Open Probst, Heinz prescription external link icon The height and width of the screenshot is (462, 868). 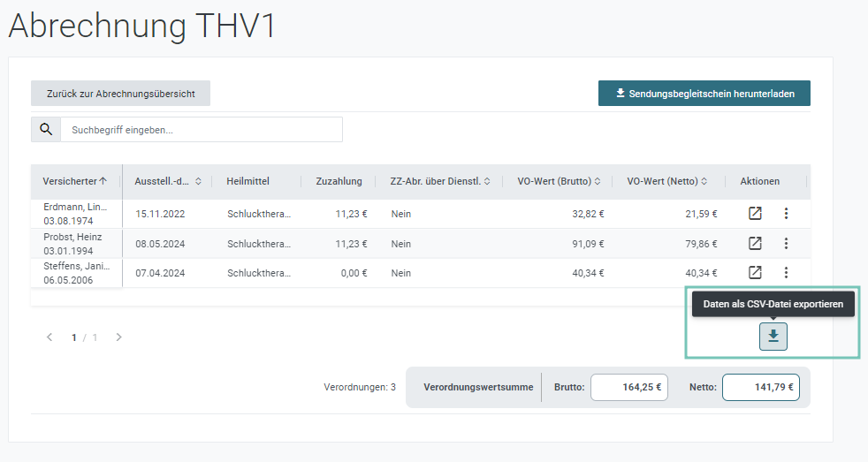(755, 244)
